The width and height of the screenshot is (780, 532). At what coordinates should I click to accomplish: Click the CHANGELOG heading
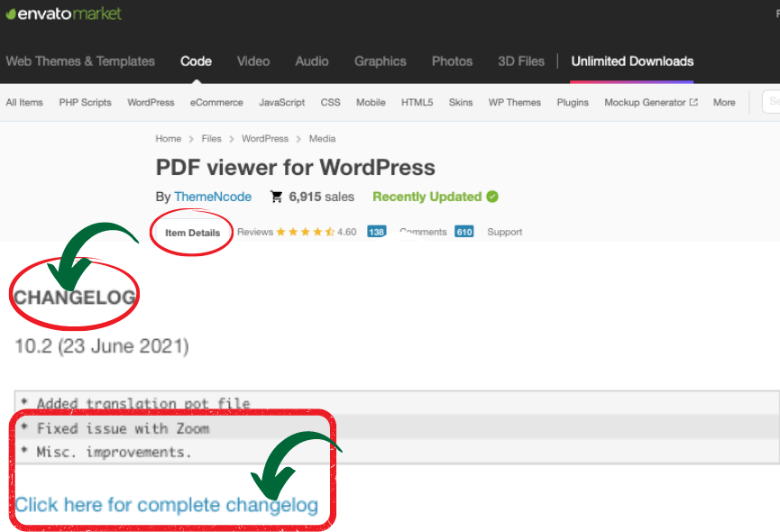click(x=75, y=298)
